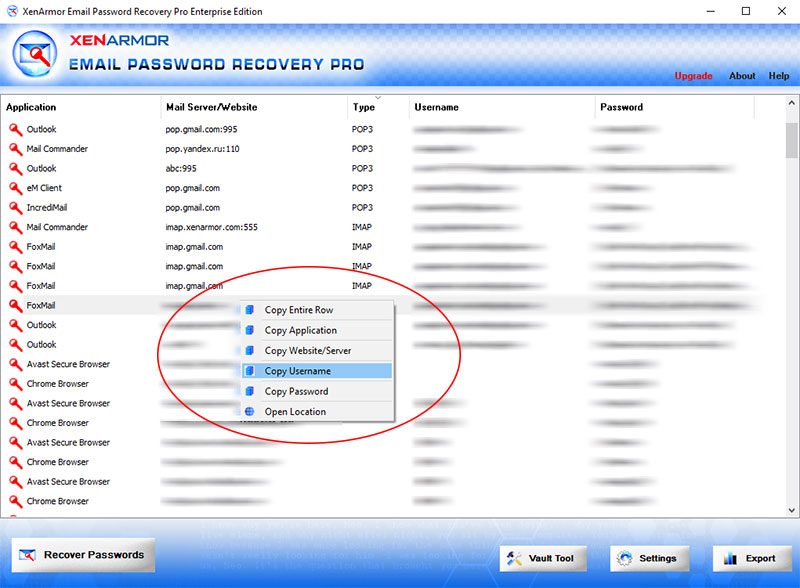Sort by the Password column header
The width and height of the screenshot is (800, 588).
pyautogui.click(x=674, y=107)
